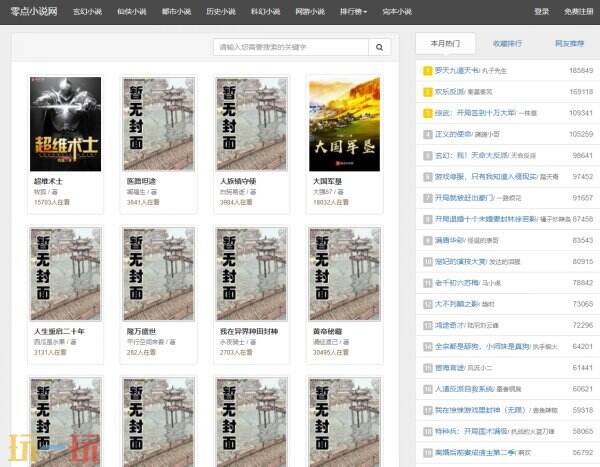The image size is (600, 467).
Task: Click the rank badge in the 109341 row
Action: tap(427, 113)
